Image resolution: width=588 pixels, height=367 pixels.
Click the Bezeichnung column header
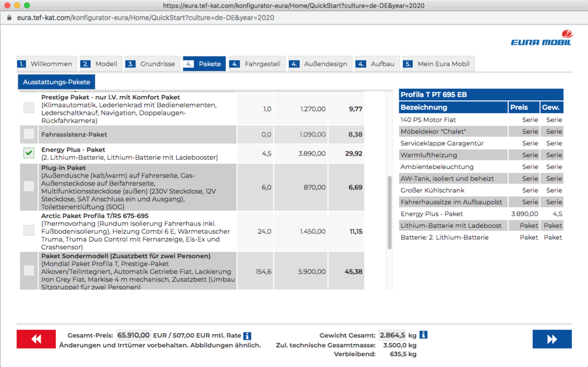(454, 107)
